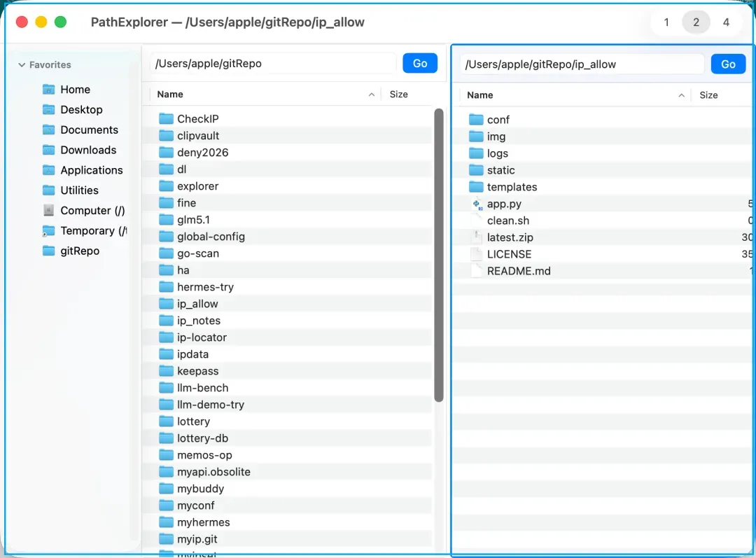This screenshot has width=756, height=558.
Task: Switch to pane layout 4
Action: pyautogui.click(x=726, y=22)
